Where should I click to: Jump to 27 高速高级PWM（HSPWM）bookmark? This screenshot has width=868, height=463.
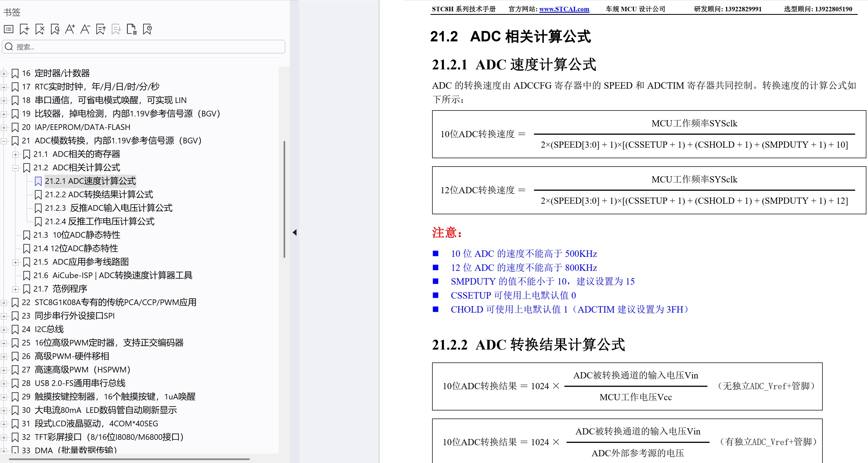[x=76, y=370]
